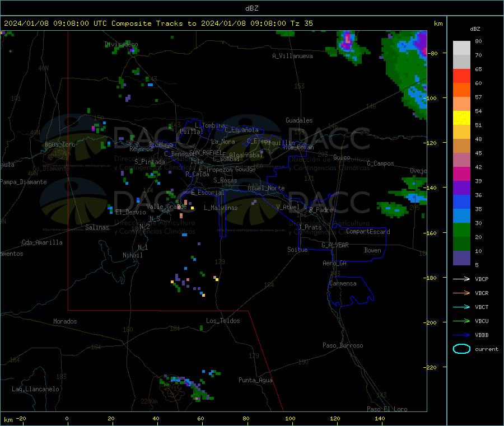
Task: Click the Agua_Toro location label
Action: click(60, 144)
